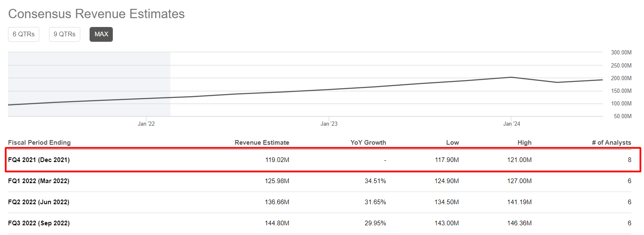Image resolution: width=644 pixels, height=235 pixels.
Task: Click the Jan '24 chart axis label
Action: click(511, 124)
